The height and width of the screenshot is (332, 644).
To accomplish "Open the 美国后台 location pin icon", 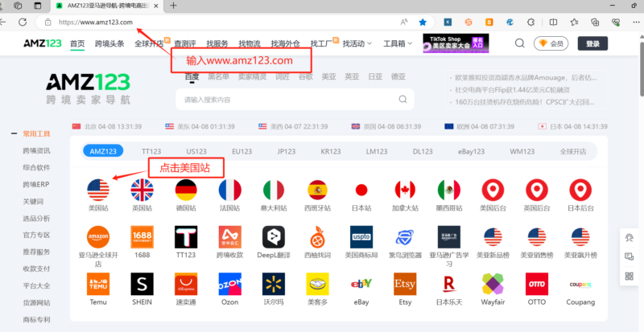I will (x=493, y=190).
